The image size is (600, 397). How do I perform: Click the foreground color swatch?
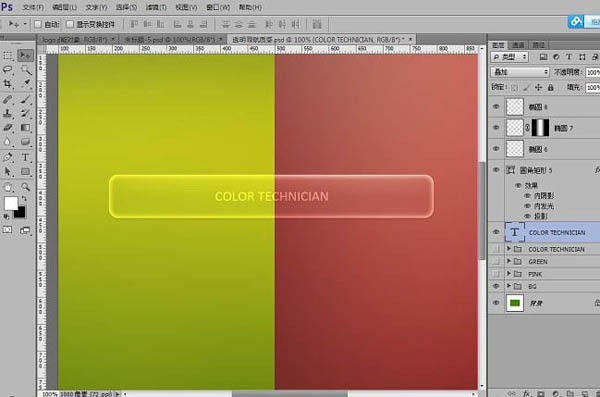[x=11, y=203]
